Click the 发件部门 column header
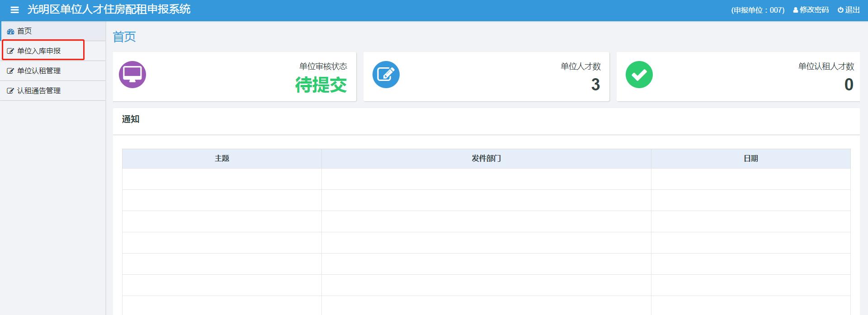Screen dimensions: 868x315 pyautogui.click(x=486, y=159)
